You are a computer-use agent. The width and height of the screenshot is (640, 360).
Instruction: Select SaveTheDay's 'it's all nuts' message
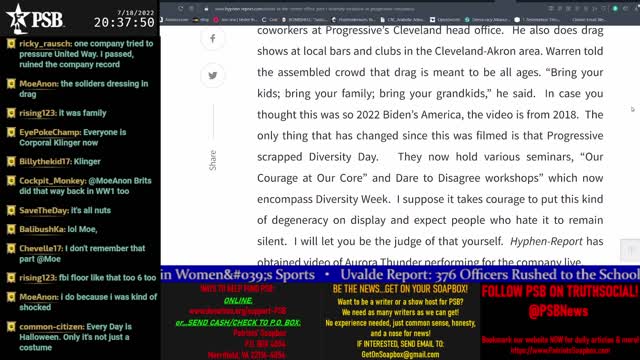tap(91, 210)
